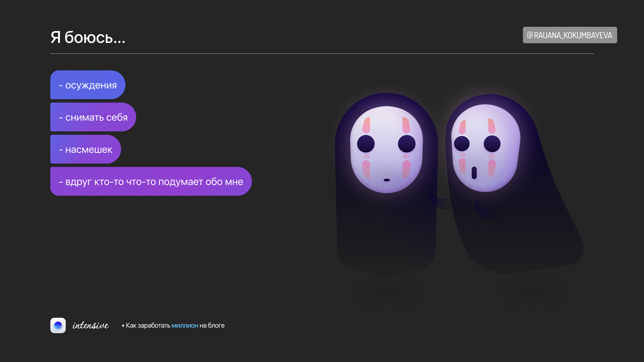Click the blue sphere app logo icon
Screen dimensions: 644x362
[x=58, y=325]
